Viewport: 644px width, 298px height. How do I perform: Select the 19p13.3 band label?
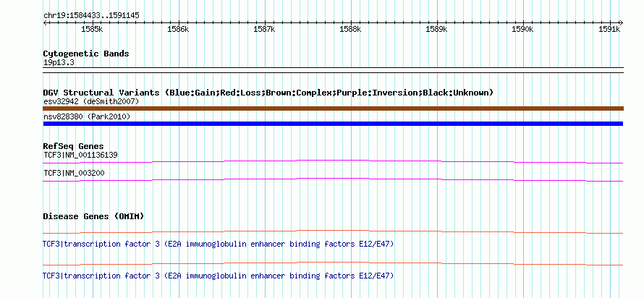59,62
